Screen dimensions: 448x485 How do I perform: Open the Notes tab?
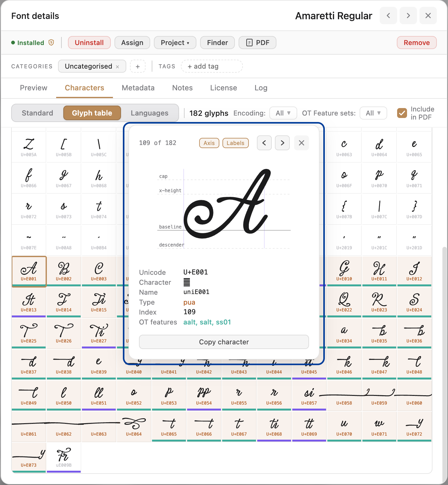(x=182, y=88)
